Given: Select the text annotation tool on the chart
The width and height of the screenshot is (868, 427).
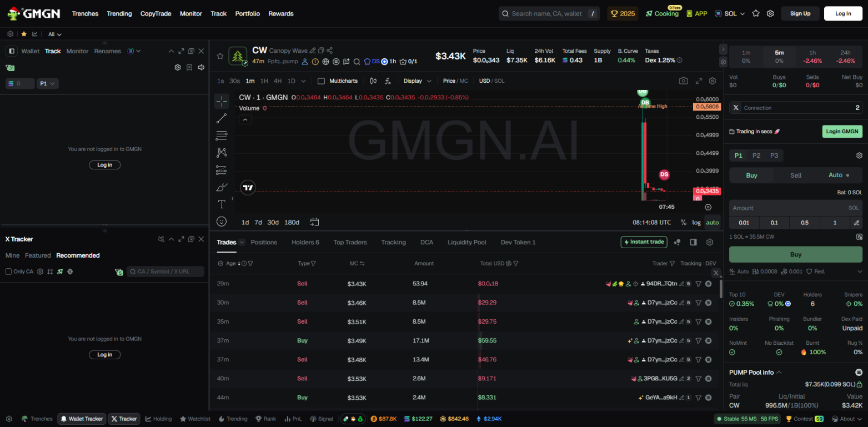Looking at the screenshot, I should tap(222, 204).
